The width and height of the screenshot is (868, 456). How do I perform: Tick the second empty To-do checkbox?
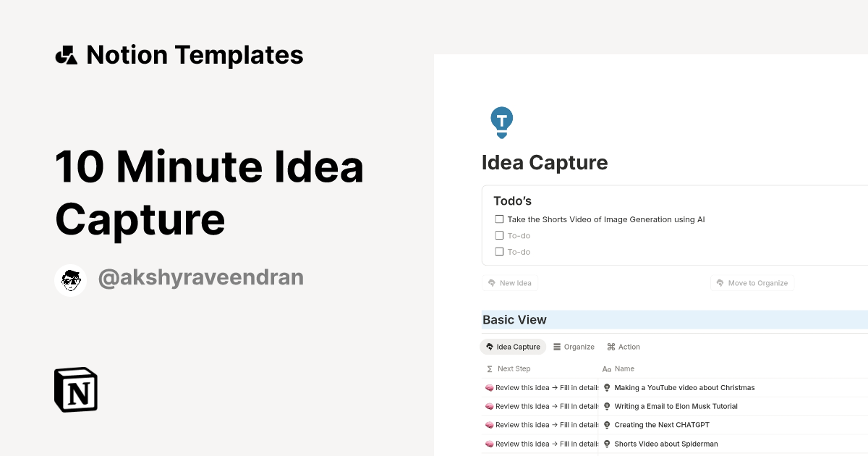(x=499, y=251)
